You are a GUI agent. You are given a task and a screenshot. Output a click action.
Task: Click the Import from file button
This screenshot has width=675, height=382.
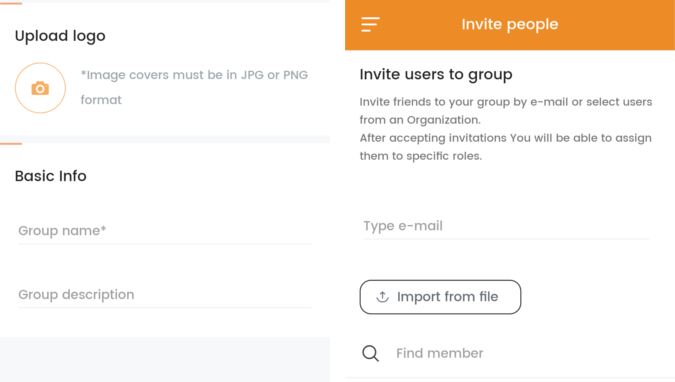pyautogui.click(x=440, y=297)
